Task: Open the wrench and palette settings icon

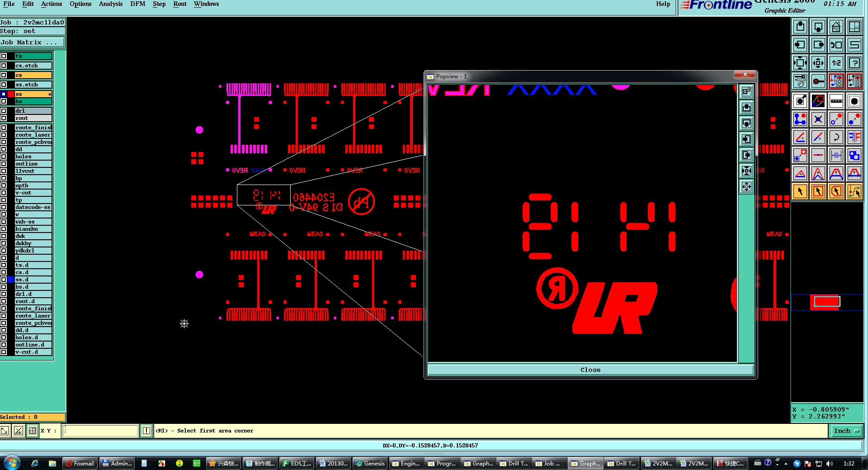Action: click(x=800, y=81)
